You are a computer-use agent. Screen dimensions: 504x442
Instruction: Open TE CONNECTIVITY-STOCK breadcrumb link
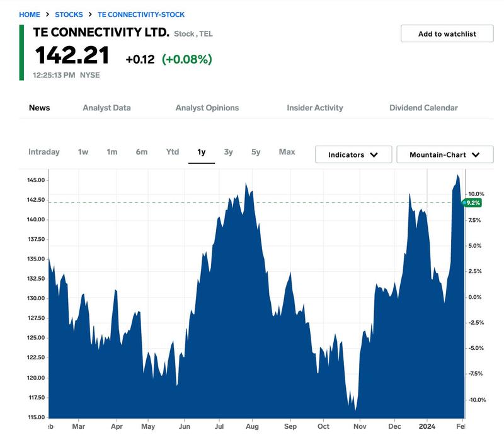[x=141, y=15]
